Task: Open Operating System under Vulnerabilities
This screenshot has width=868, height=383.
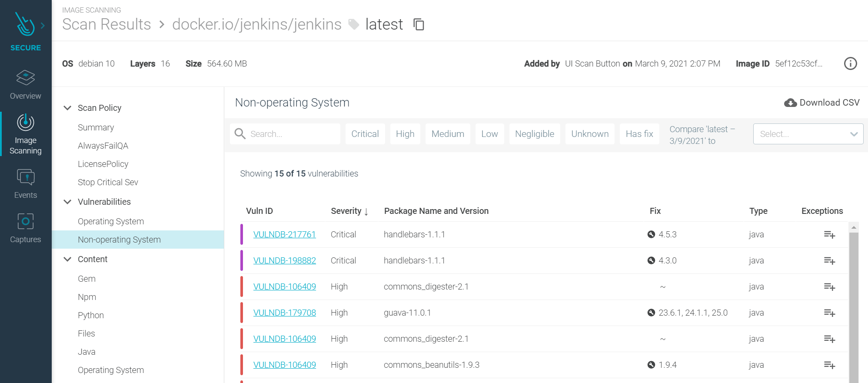Action: 111,221
